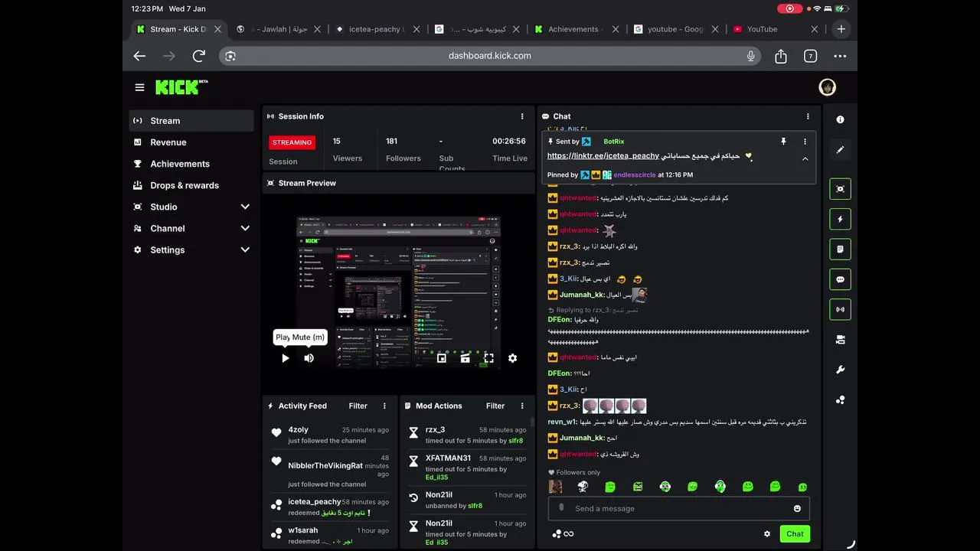Screen dimensions: 980x551
Task: Toggle the Mod Actions panel icon
Action: [840, 249]
